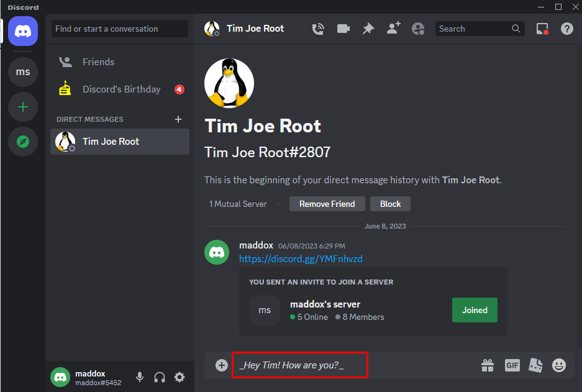
Task: Click maddox's avatar beside the message
Action: [x=217, y=252]
